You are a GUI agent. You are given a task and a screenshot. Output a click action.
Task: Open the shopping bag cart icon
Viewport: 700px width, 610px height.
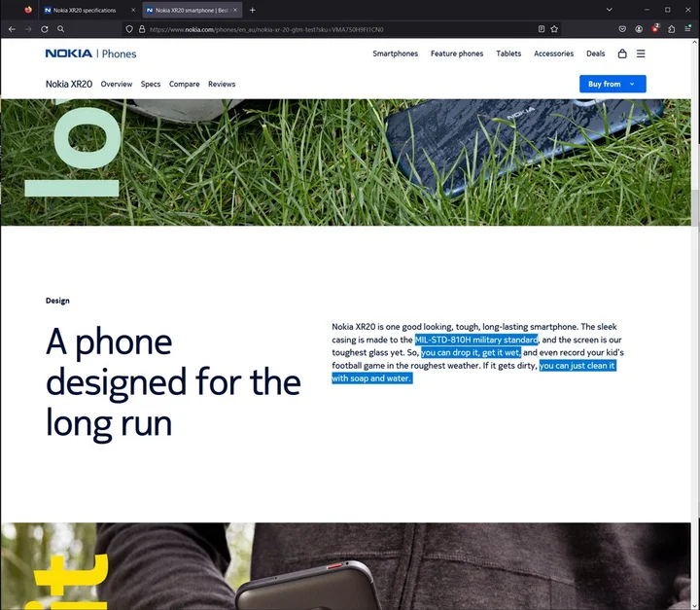[622, 54]
